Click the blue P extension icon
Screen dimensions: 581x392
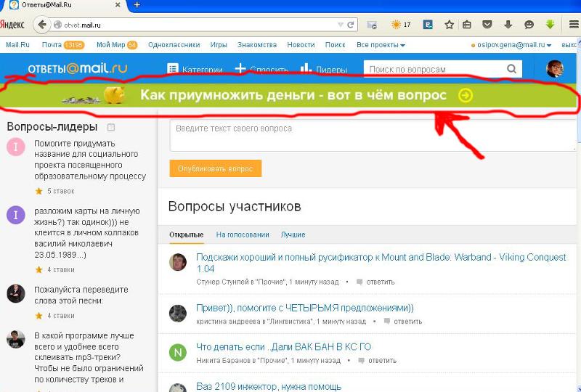[x=428, y=25]
